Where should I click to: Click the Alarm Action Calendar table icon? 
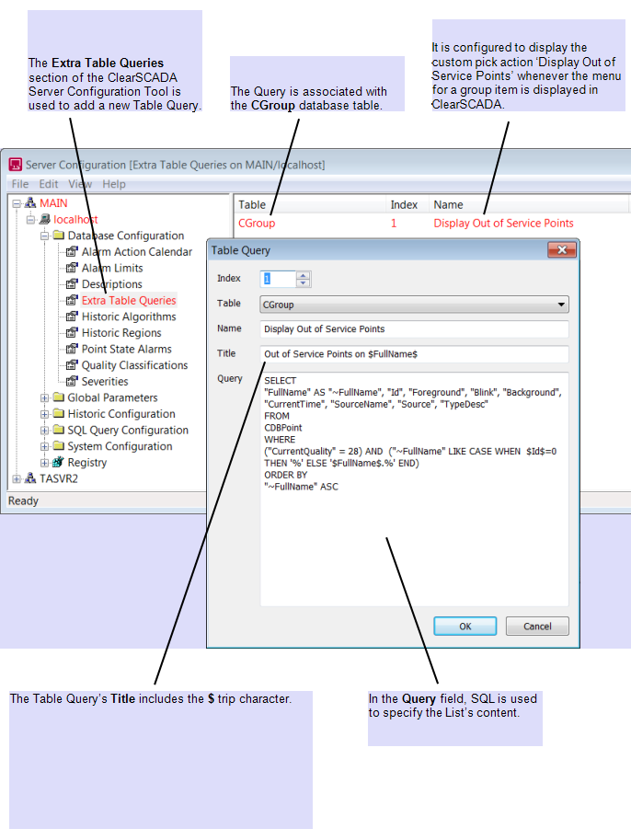coord(72,252)
